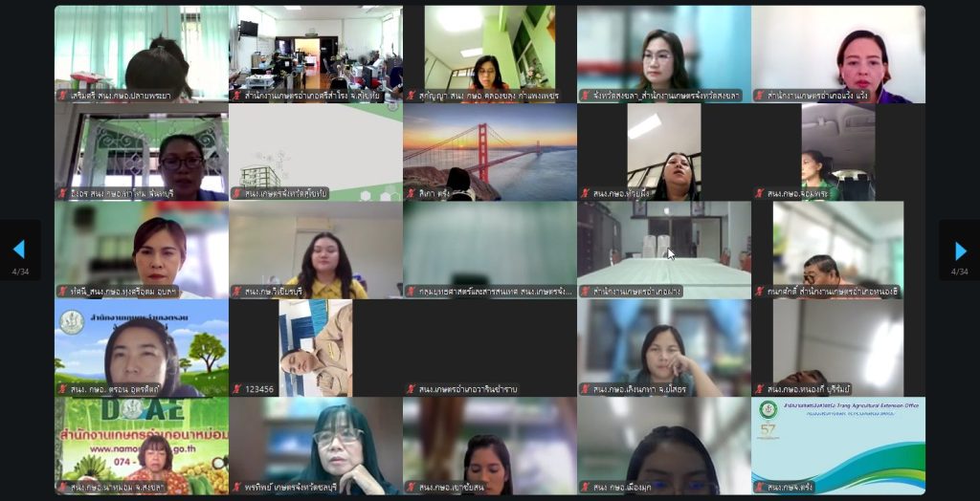
Task: Go to the previous gallery page
Action: [18, 250]
